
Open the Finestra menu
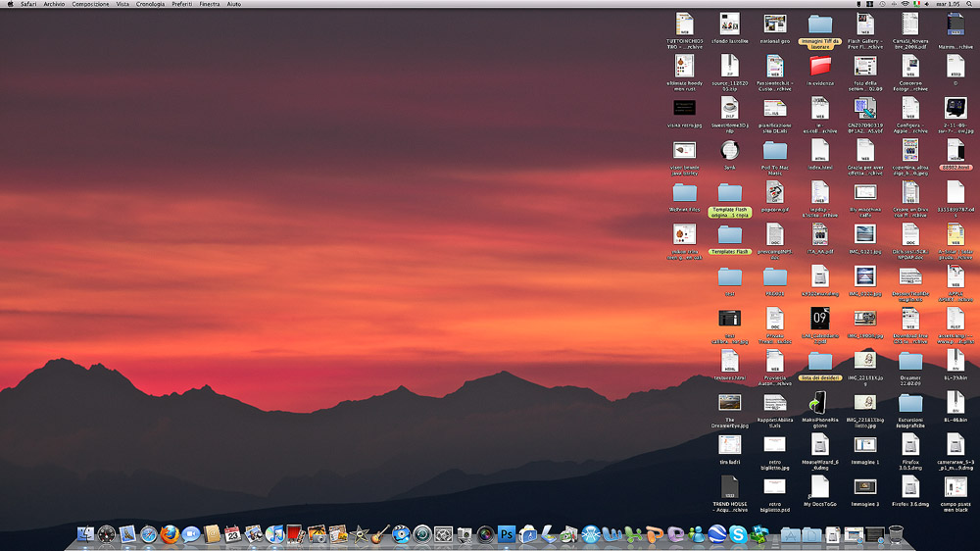(x=210, y=4)
